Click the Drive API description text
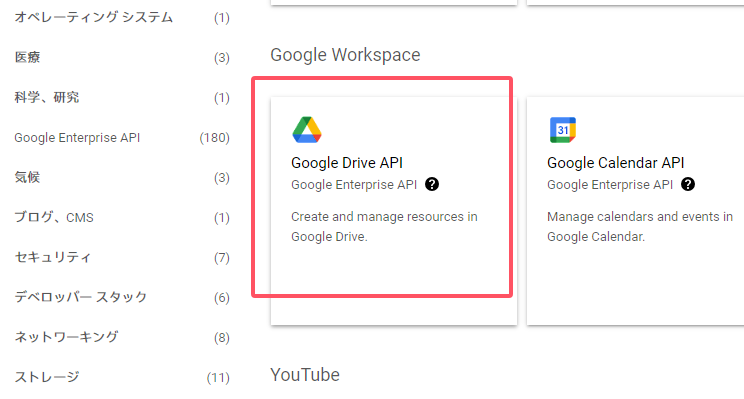The width and height of the screenshot is (744, 399). 384,226
